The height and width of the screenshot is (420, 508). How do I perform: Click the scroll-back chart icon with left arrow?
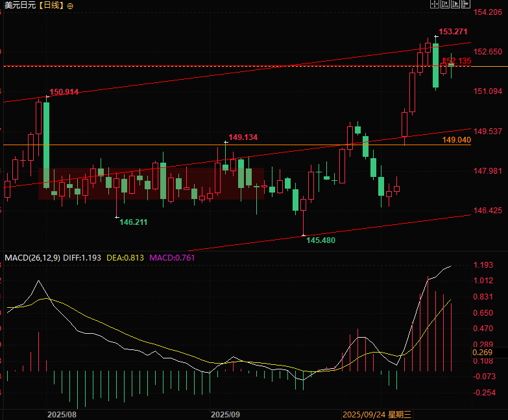(x=444, y=5)
